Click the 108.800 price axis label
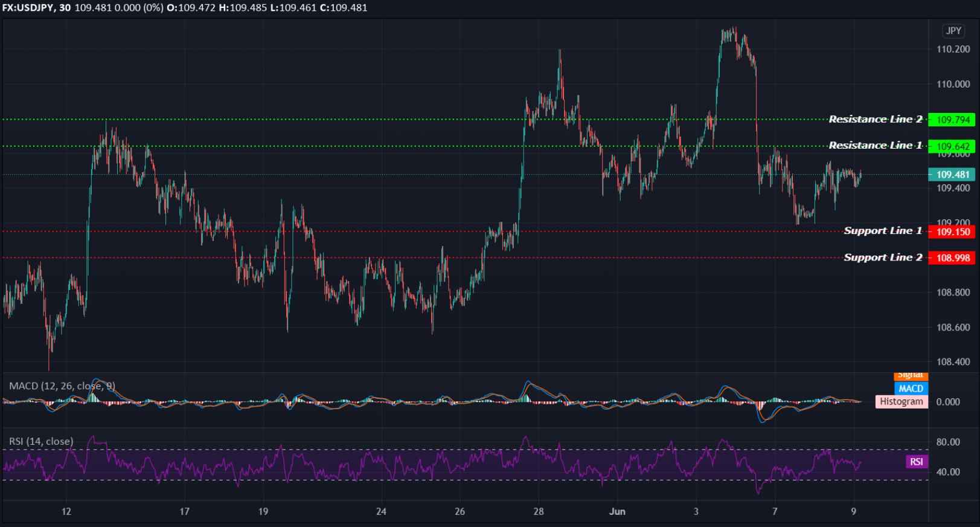The height and width of the screenshot is (527, 980). point(953,293)
